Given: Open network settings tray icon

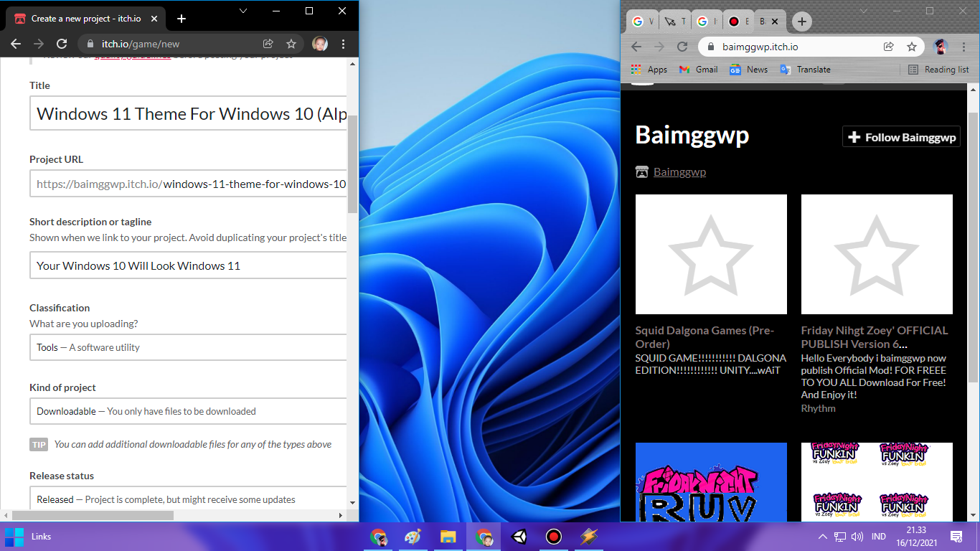Looking at the screenshot, I should (x=840, y=537).
